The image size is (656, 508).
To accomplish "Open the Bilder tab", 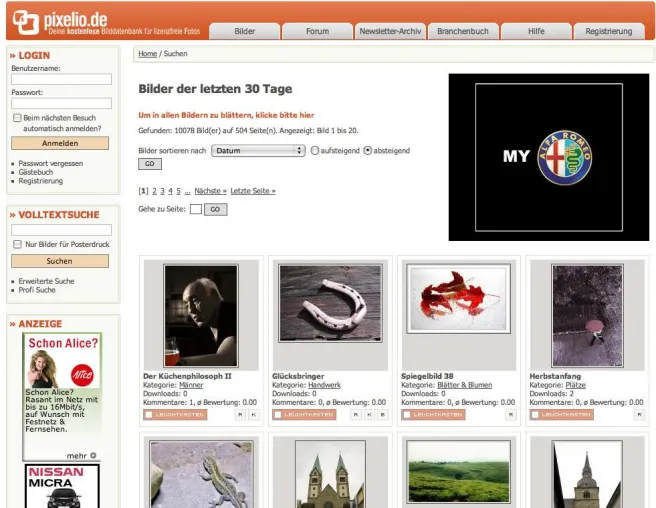I will coord(244,31).
